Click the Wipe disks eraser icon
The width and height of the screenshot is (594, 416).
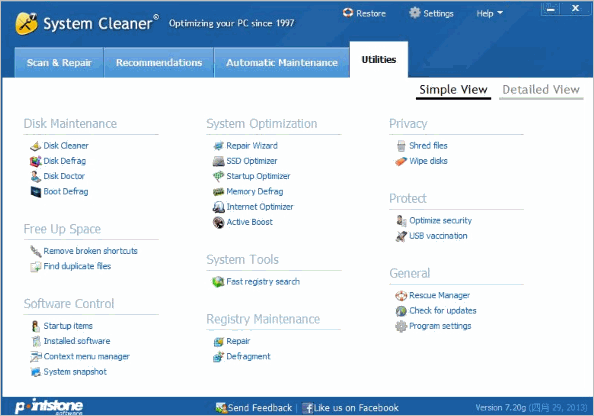(401, 161)
